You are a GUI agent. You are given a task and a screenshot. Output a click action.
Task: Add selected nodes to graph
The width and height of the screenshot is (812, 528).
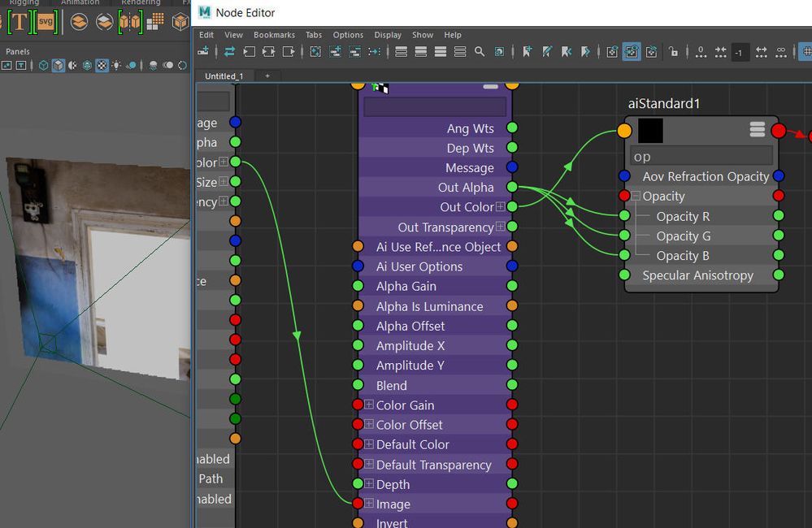(x=335, y=51)
